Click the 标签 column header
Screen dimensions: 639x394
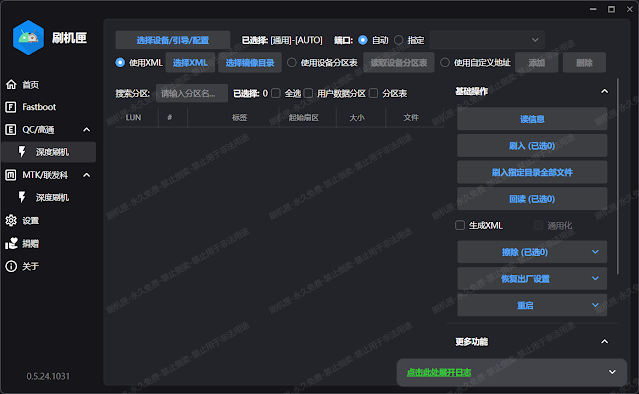pyautogui.click(x=240, y=118)
